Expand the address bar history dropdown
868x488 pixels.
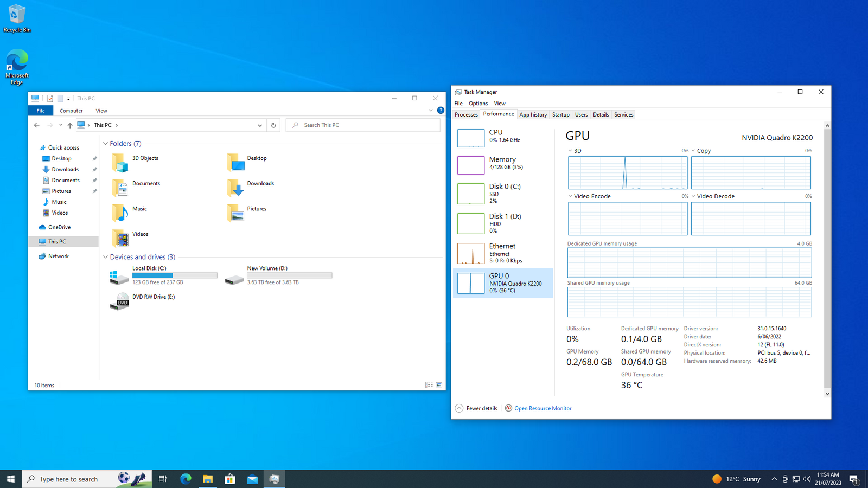(260, 125)
